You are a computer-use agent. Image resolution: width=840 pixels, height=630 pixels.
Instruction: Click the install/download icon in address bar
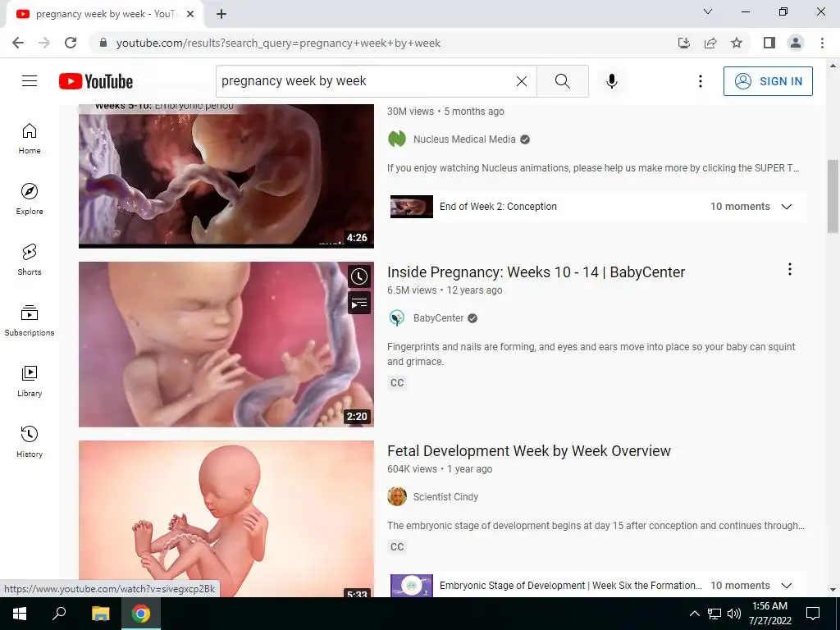(x=684, y=43)
